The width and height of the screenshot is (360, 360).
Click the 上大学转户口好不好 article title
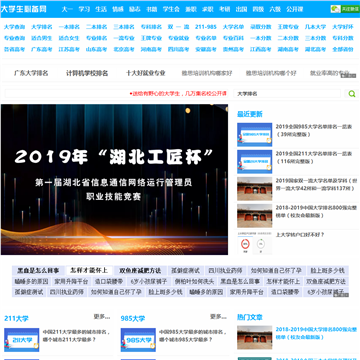(300, 235)
